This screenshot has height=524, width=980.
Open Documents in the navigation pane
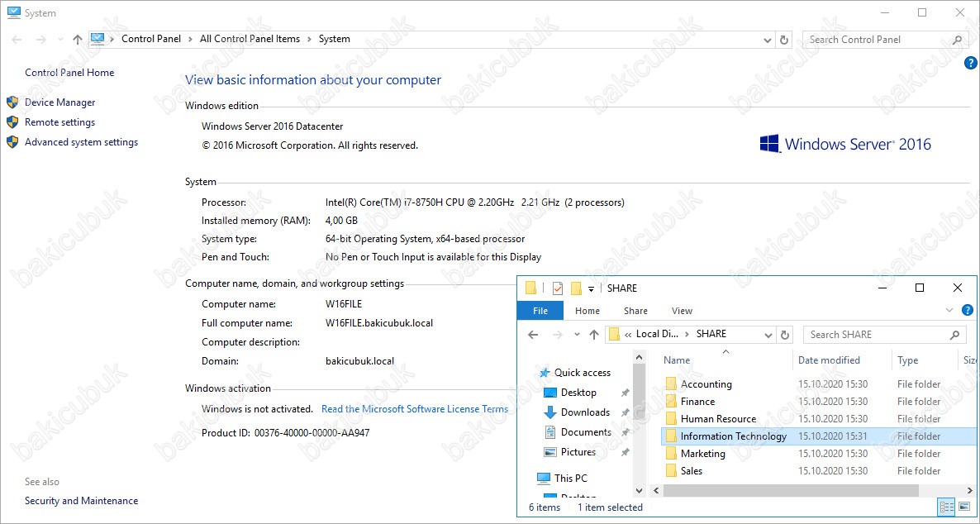click(586, 432)
